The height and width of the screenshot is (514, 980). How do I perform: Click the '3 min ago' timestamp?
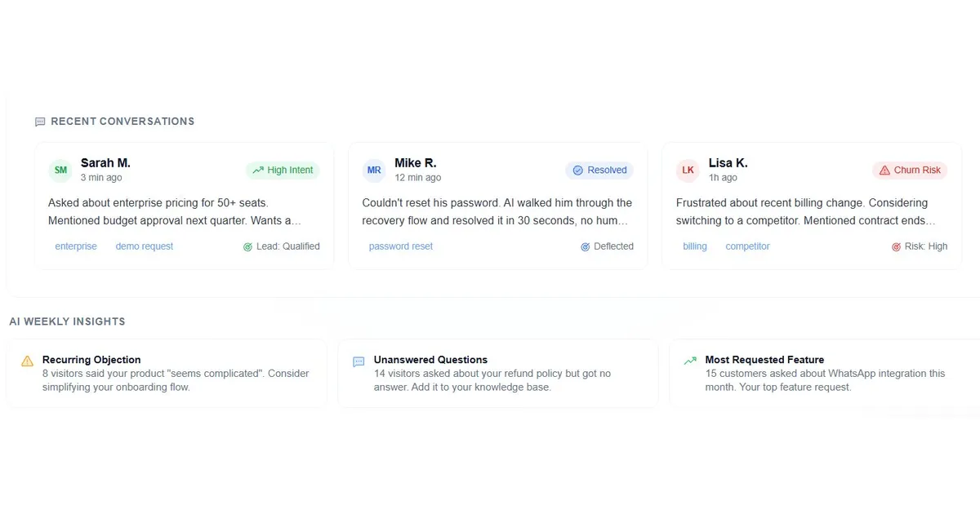(x=101, y=178)
